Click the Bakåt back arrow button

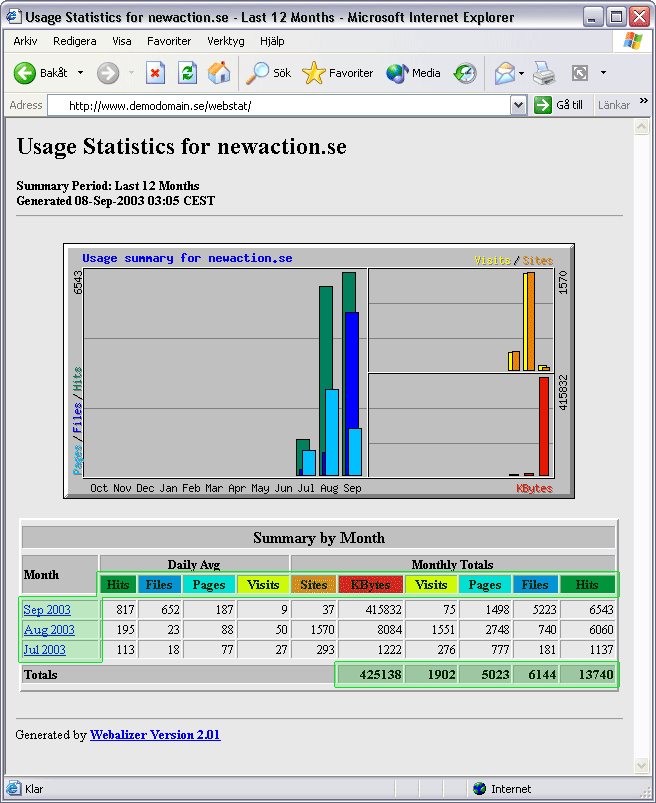[x=40, y=73]
